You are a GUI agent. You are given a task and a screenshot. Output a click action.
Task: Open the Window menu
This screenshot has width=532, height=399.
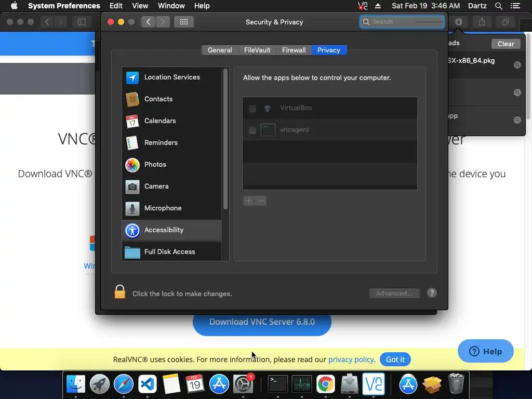[171, 6]
